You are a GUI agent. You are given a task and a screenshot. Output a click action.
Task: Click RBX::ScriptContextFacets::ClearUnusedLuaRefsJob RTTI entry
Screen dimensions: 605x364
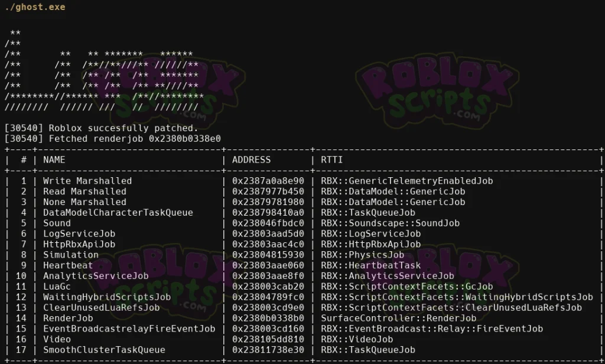click(451, 308)
